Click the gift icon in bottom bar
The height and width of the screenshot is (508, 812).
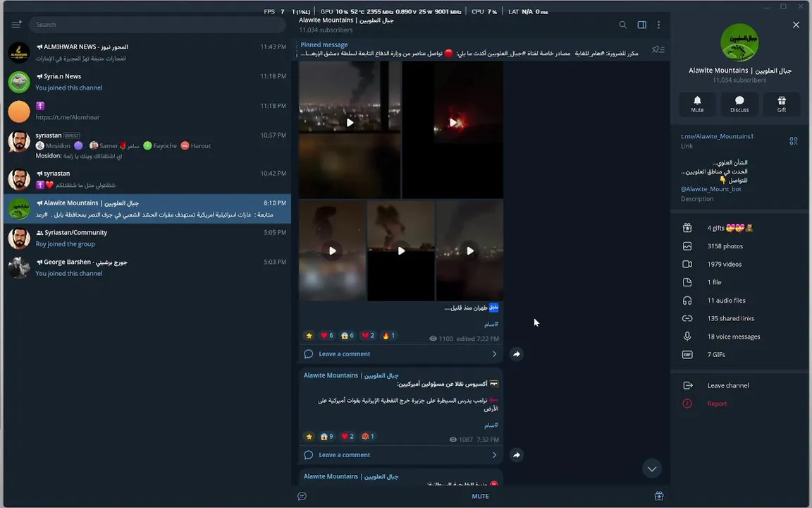coord(659,496)
